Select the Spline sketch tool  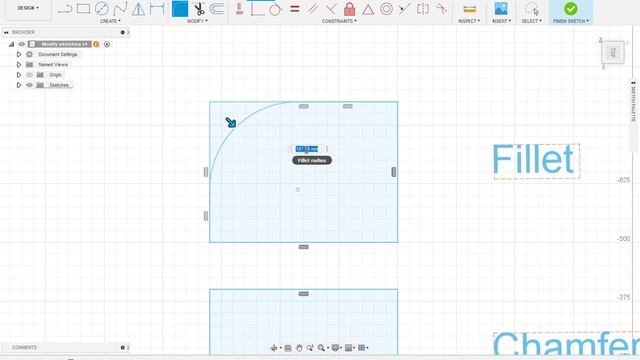(x=120, y=9)
